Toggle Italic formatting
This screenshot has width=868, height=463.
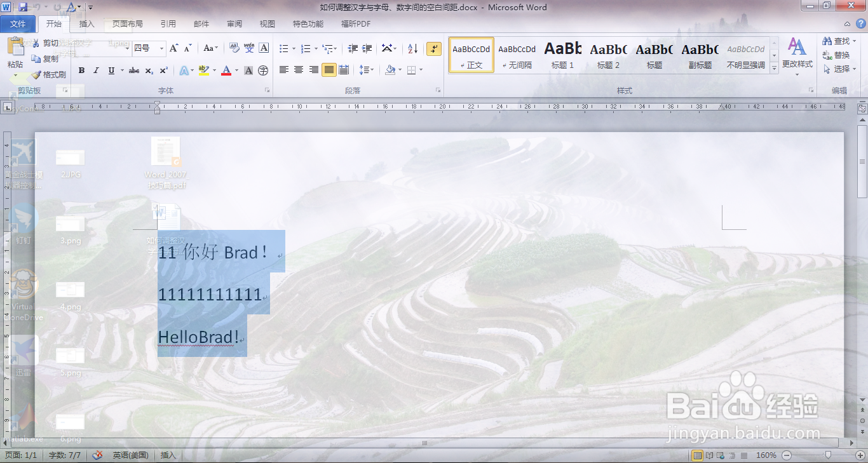[x=96, y=70]
